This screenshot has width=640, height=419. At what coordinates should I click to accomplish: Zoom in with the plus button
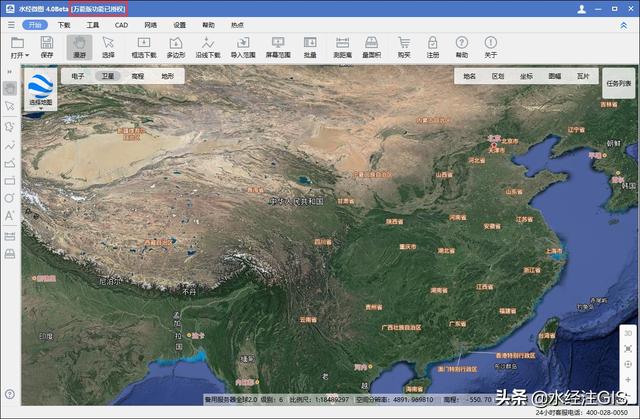tap(628, 379)
